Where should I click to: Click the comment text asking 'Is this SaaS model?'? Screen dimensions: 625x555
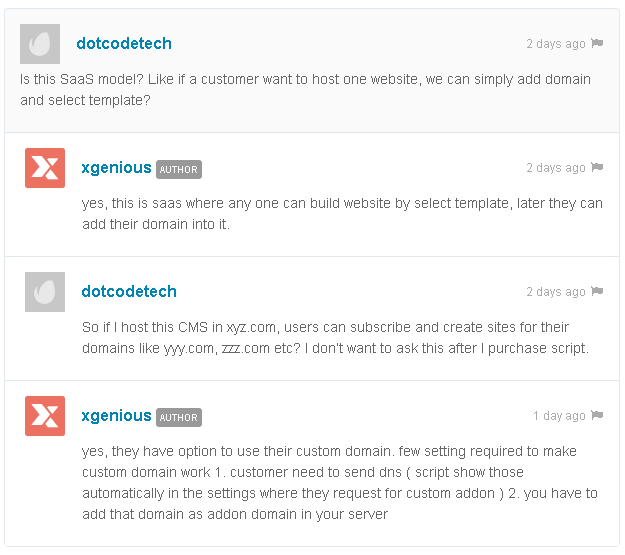click(x=305, y=89)
